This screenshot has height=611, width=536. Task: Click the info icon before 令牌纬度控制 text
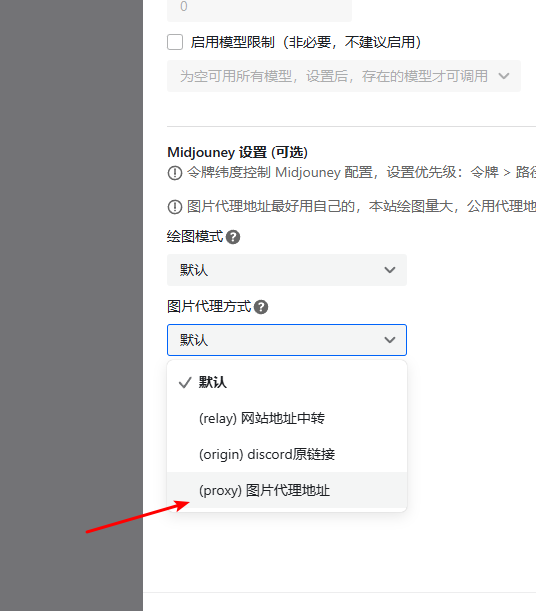click(175, 173)
